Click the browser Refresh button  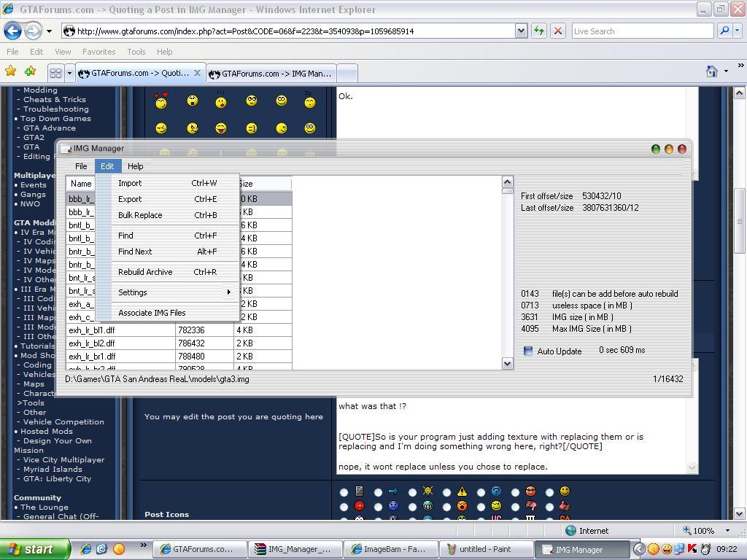pyautogui.click(x=539, y=31)
